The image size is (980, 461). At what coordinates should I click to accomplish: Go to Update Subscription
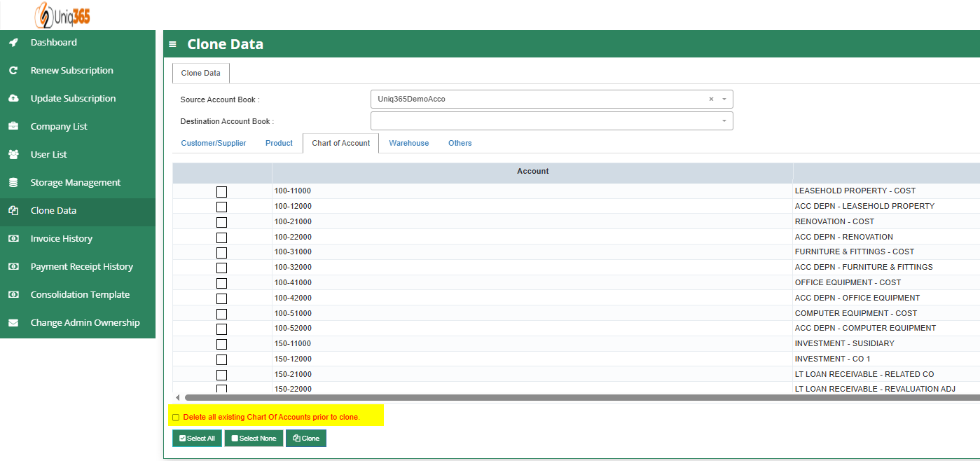(78, 99)
